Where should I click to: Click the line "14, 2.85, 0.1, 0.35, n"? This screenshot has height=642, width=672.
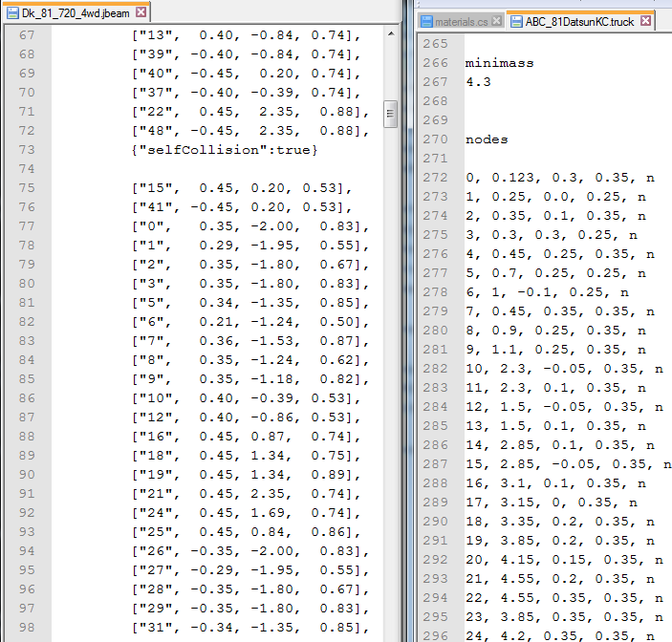pyautogui.click(x=560, y=445)
